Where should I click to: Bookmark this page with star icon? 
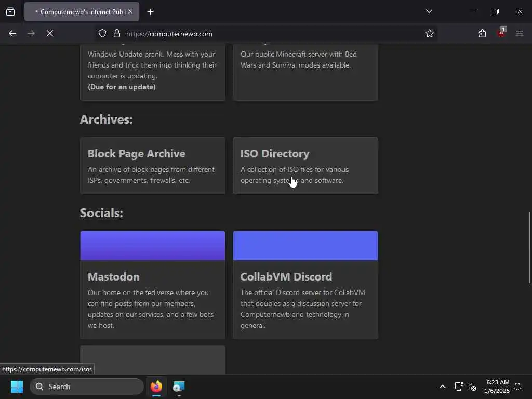(x=430, y=34)
